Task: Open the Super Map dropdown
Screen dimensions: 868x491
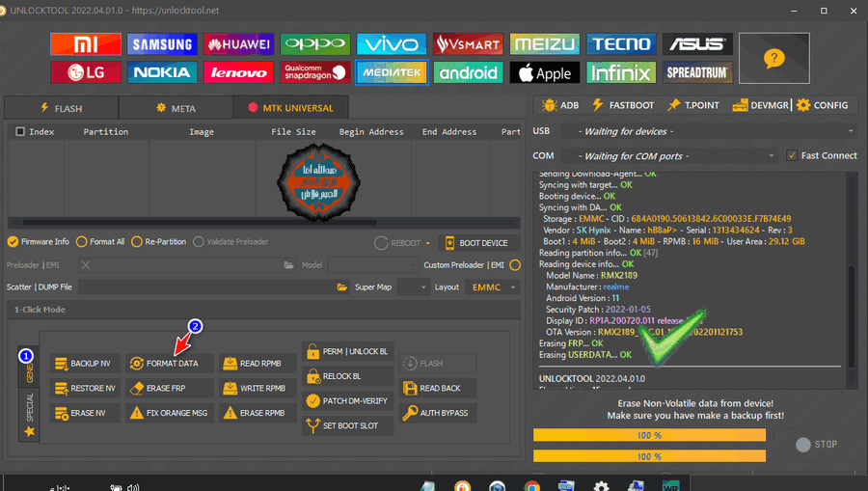Action: [x=414, y=286]
